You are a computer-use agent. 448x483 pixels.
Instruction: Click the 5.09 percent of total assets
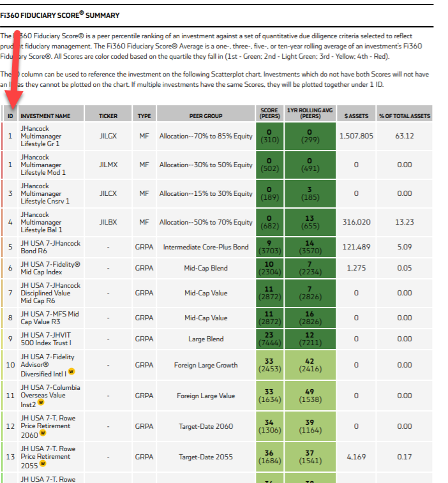(404, 247)
